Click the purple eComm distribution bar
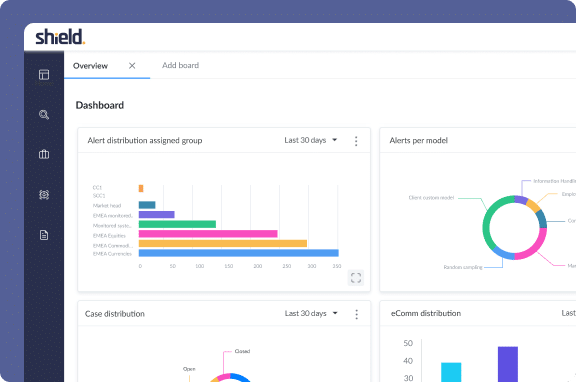Screen dimensions: 576x382 (x=508, y=364)
